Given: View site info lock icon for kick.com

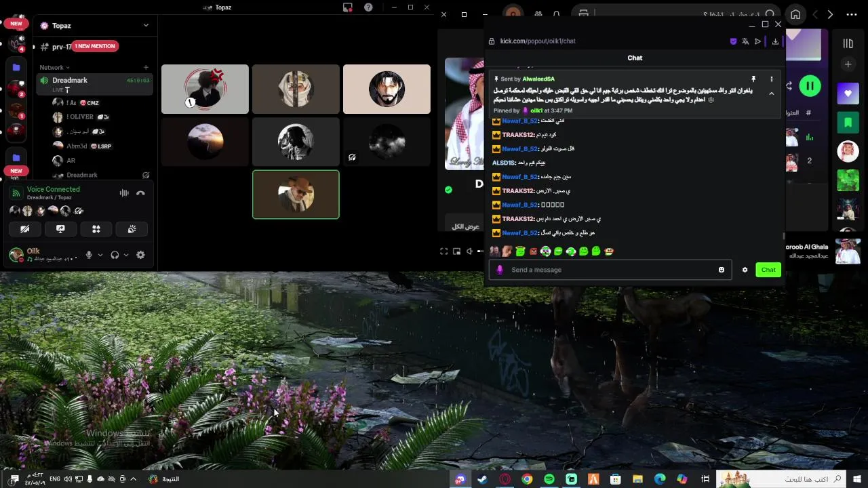Looking at the screenshot, I should [x=492, y=41].
